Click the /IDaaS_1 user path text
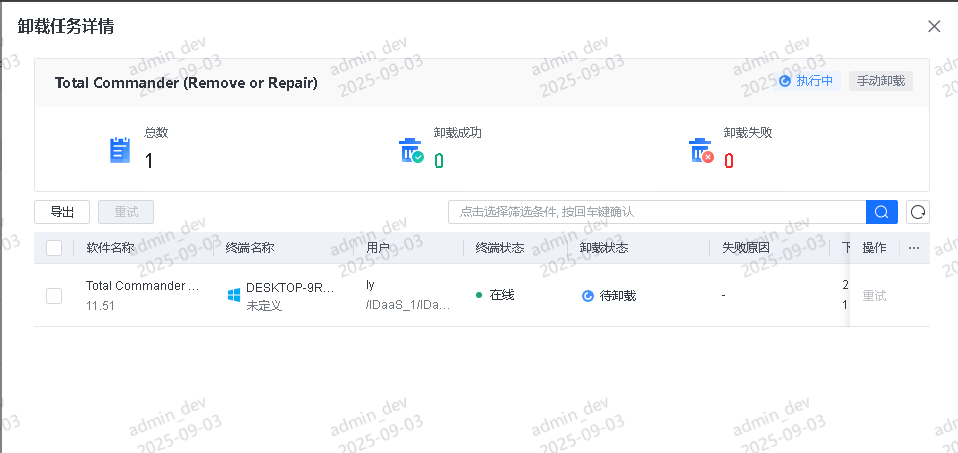The height and width of the screenshot is (453, 958). click(x=408, y=306)
